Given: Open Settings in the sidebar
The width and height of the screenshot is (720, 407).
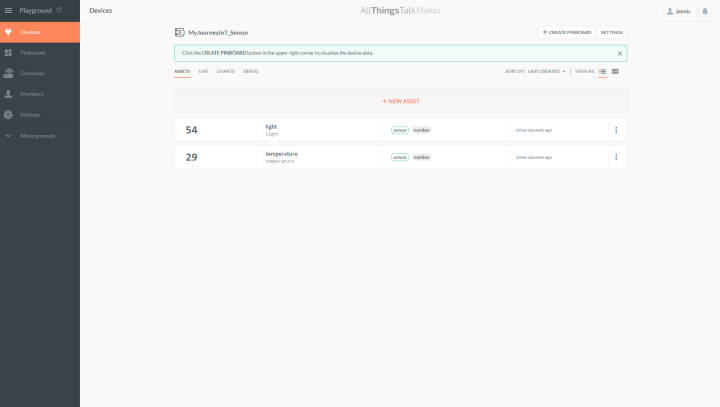Looking at the screenshot, I should (x=40, y=115).
